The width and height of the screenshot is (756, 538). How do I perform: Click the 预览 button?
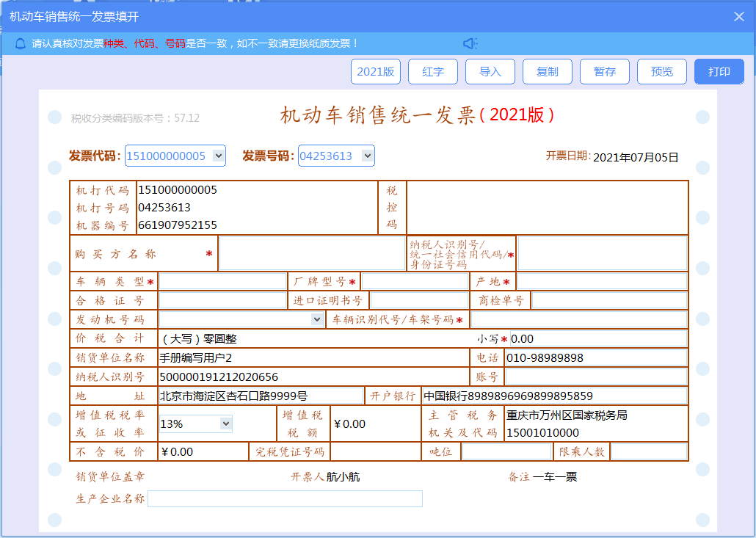(662, 72)
